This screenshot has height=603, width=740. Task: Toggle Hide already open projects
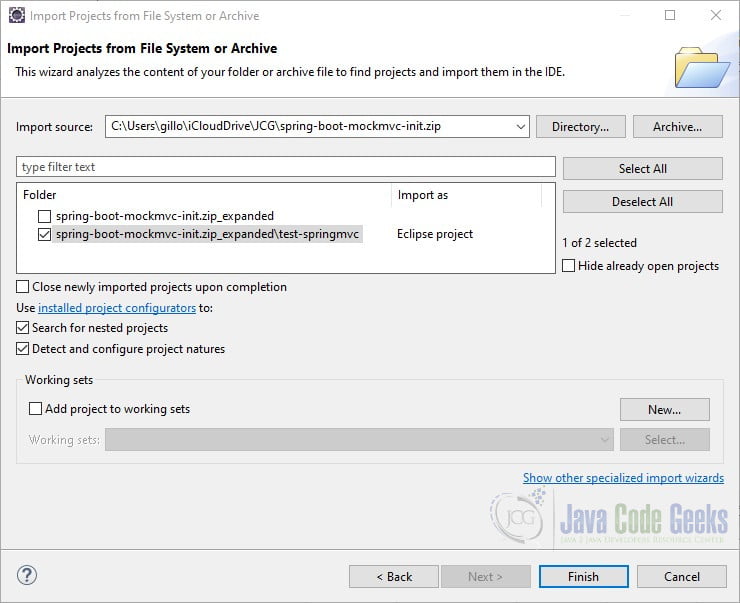569,266
